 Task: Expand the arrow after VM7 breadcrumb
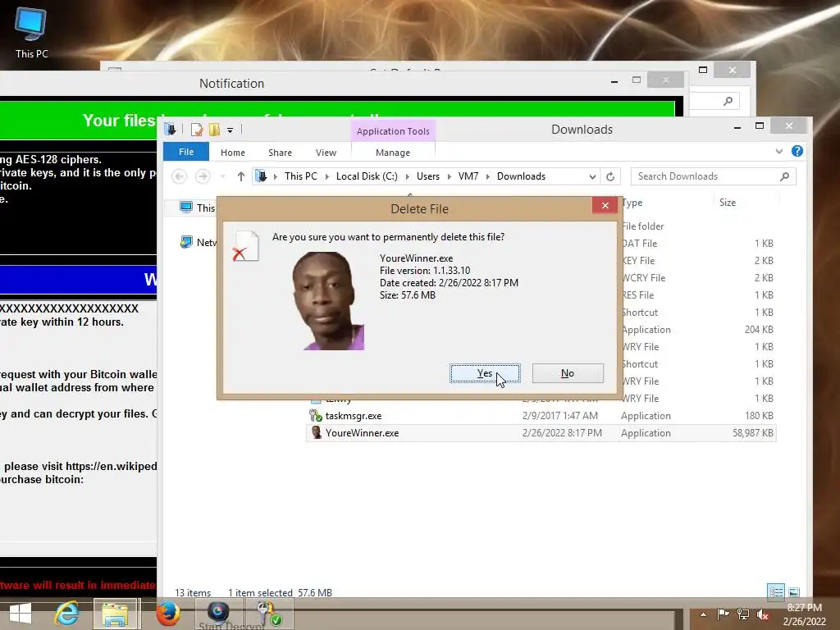(x=487, y=177)
